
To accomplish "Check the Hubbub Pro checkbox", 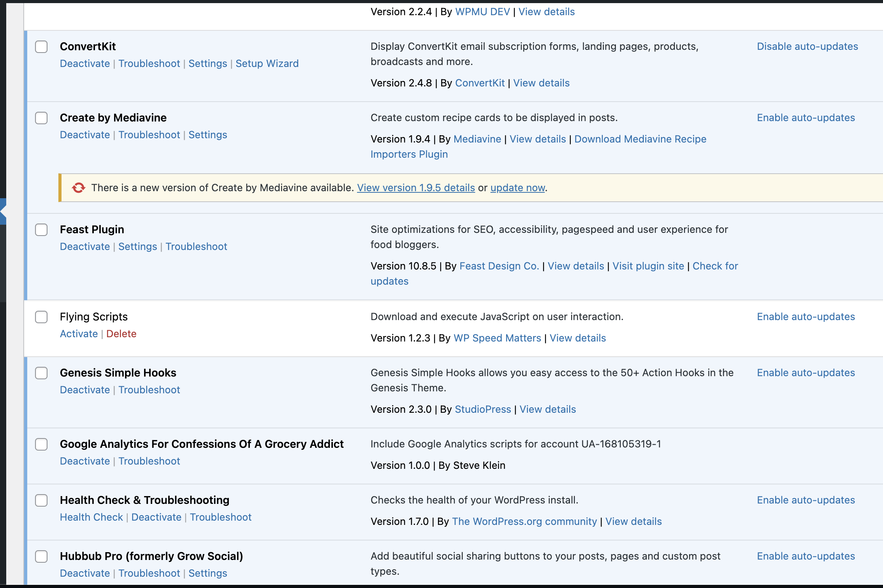I will pos(41,556).
